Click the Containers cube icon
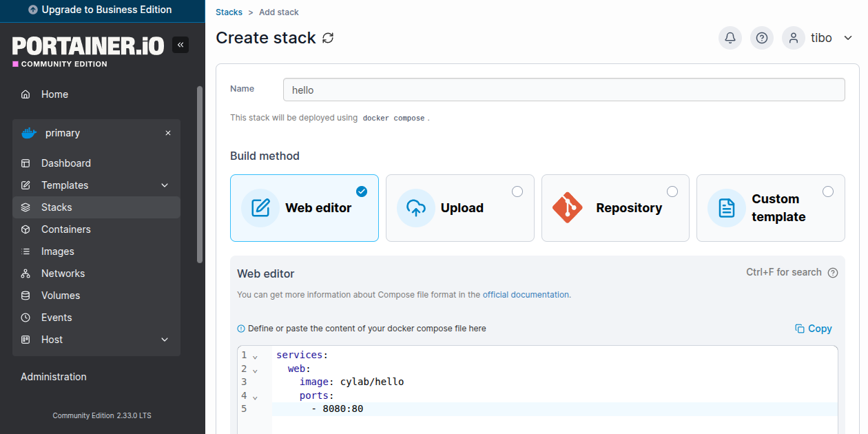The height and width of the screenshot is (434, 868). pyautogui.click(x=25, y=229)
